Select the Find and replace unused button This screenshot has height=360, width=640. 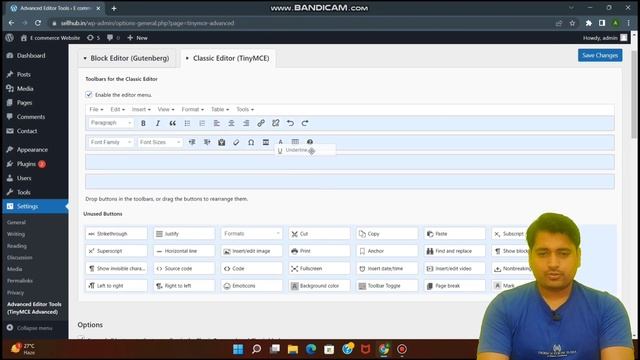pyautogui.click(x=455, y=251)
